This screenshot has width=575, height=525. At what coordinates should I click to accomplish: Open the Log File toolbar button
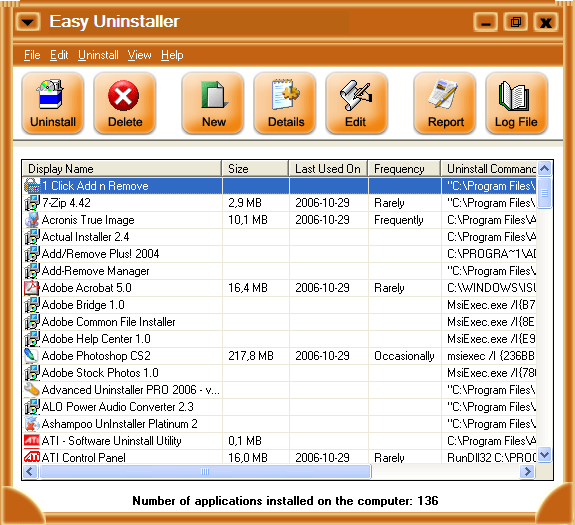(517, 103)
